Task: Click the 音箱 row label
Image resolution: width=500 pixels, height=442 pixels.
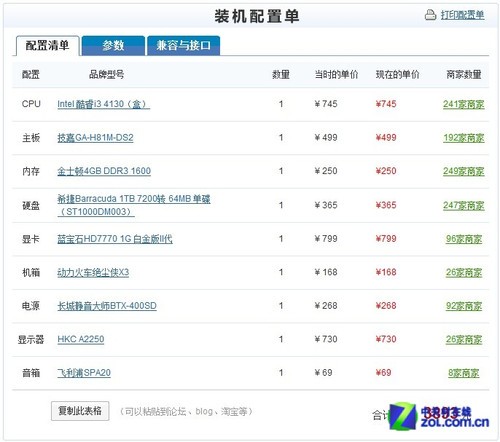Action: 31,373
